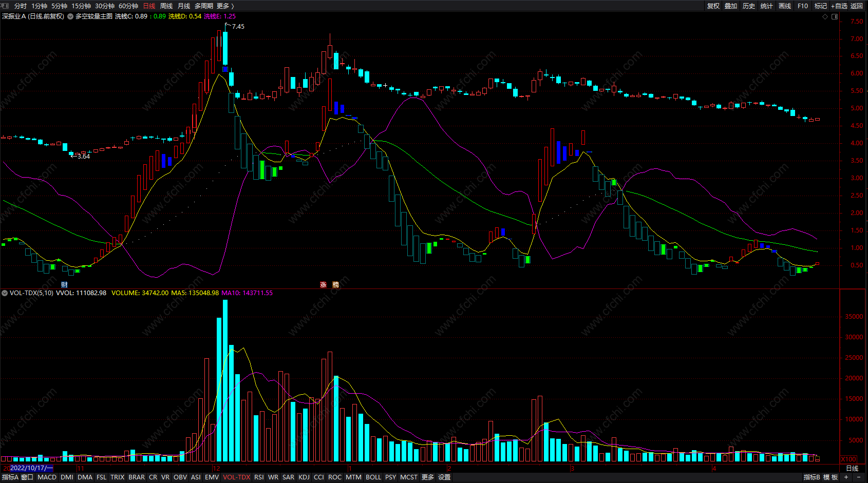Open the 统计 statistics tool

(767, 6)
